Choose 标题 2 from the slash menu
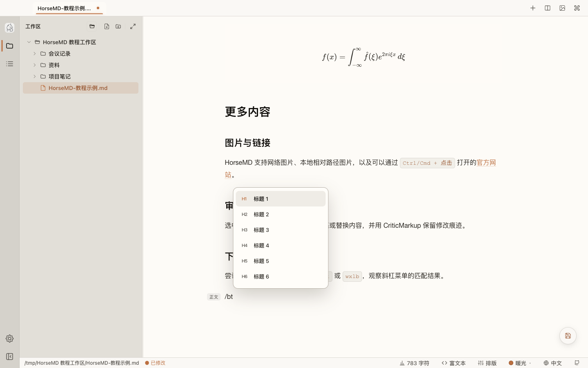588x368 pixels. [281, 214]
